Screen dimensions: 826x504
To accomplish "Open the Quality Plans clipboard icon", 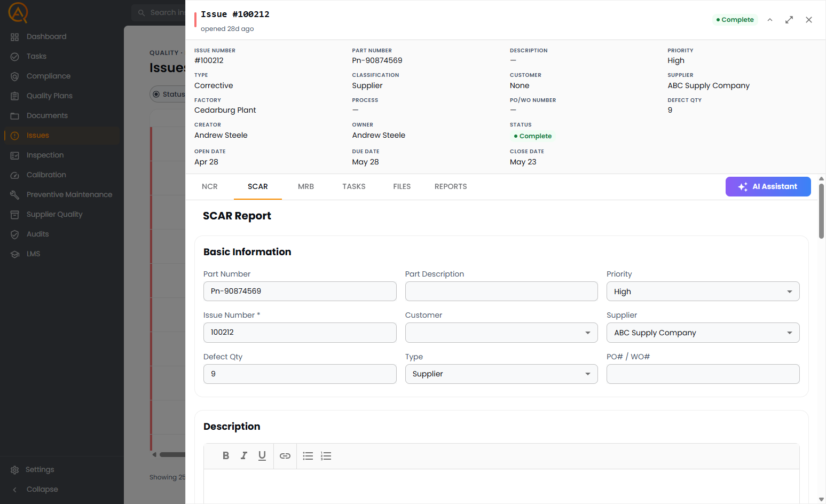I will click(15, 96).
